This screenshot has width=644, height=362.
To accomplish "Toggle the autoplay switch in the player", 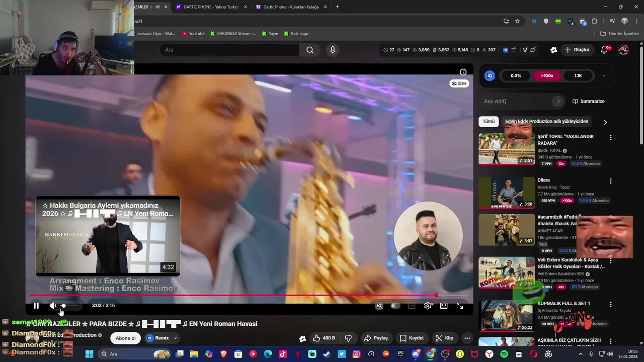I will (x=395, y=306).
